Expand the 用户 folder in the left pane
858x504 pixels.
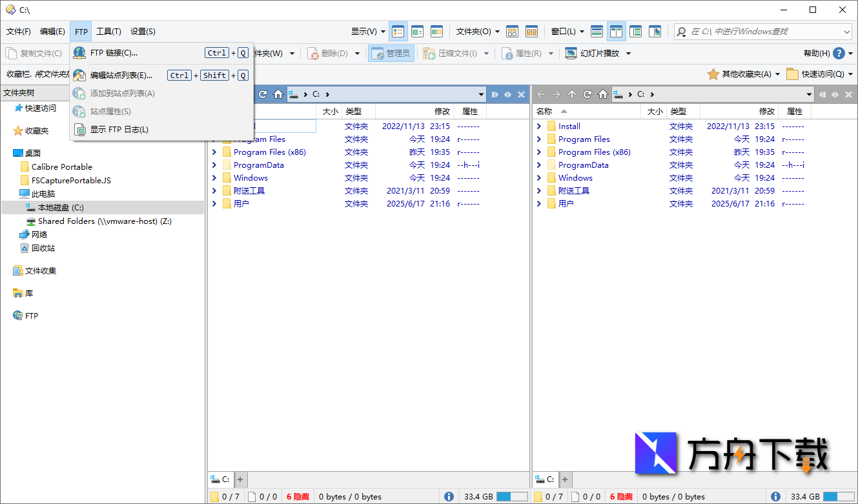[214, 203]
